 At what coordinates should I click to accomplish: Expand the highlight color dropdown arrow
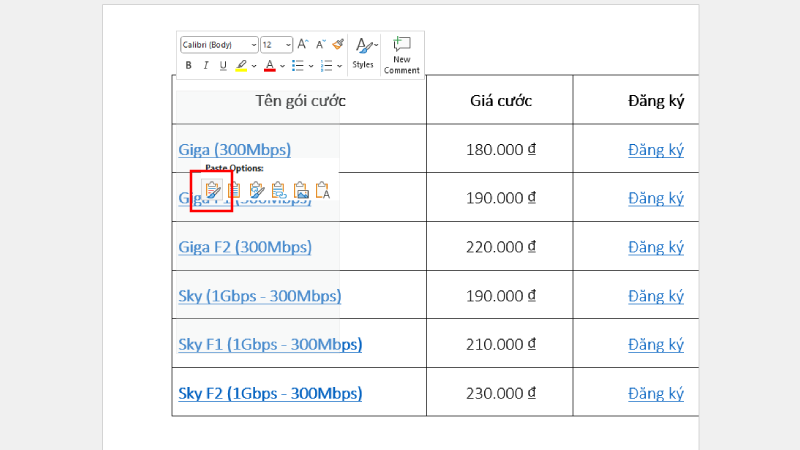pyautogui.click(x=254, y=66)
